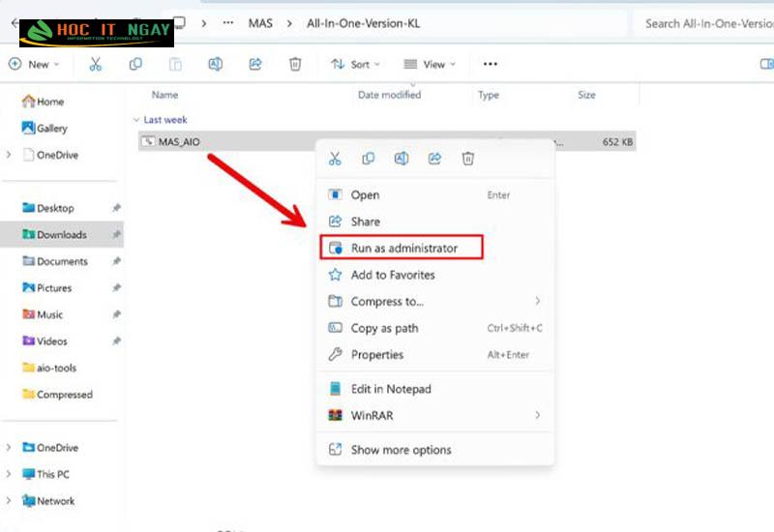
Task: Click the pin icon beside Documents
Action: (116, 261)
